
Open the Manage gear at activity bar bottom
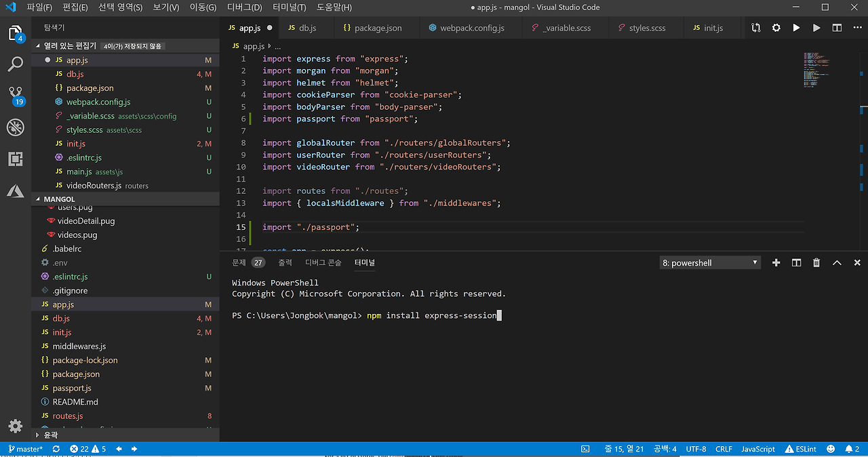tap(15, 426)
